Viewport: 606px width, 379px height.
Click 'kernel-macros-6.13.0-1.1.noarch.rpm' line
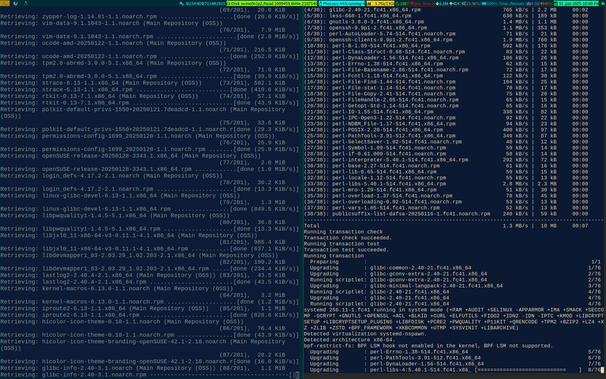point(150,302)
